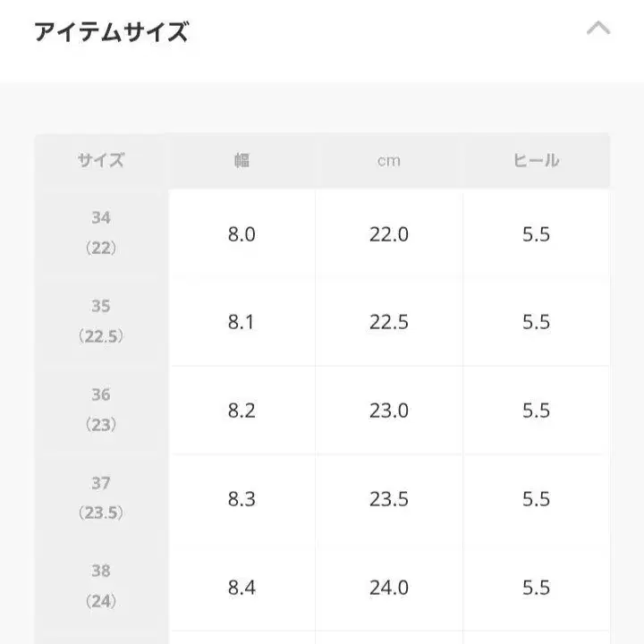The width and height of the screenshot is (644, 644).
Task: Click the 8.1 width cell
Action: click(x=241, y=322)
